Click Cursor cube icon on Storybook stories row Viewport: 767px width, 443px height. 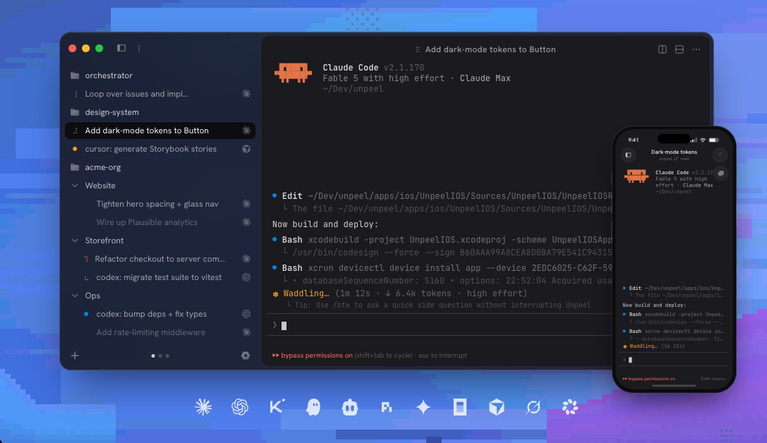(247, 149)
